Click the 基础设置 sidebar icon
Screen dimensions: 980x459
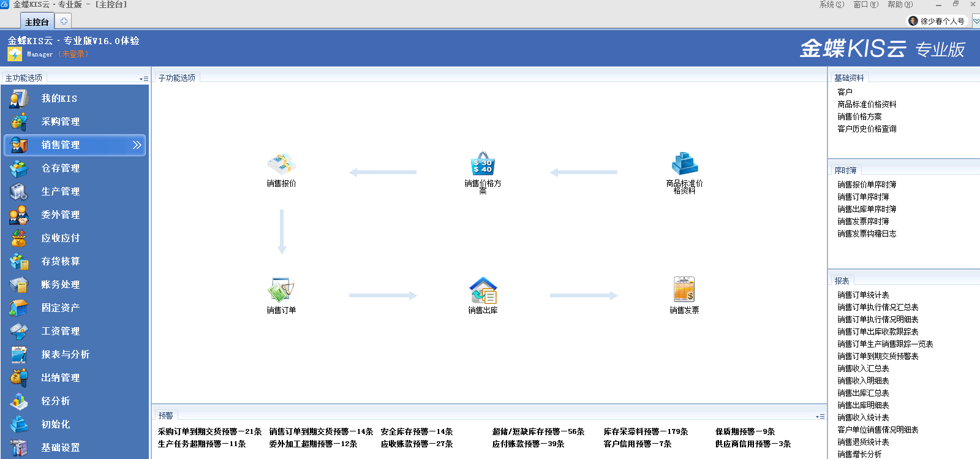[19, 447]
